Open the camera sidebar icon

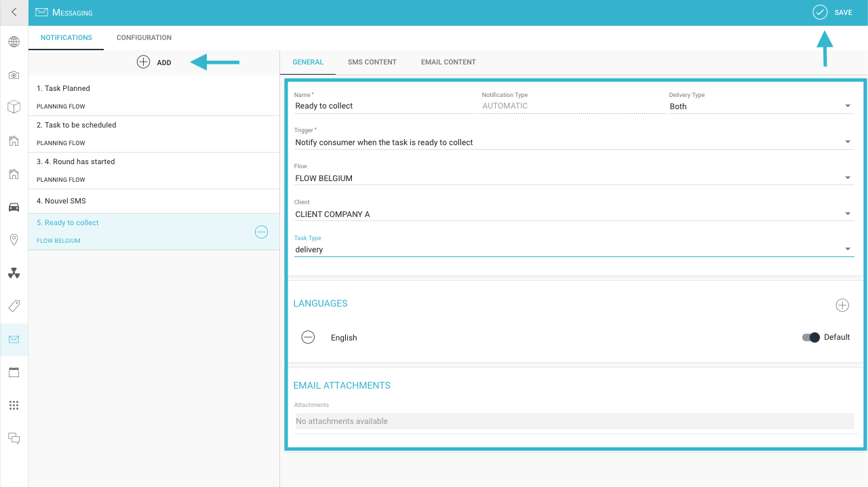click(x=14, y=75)
